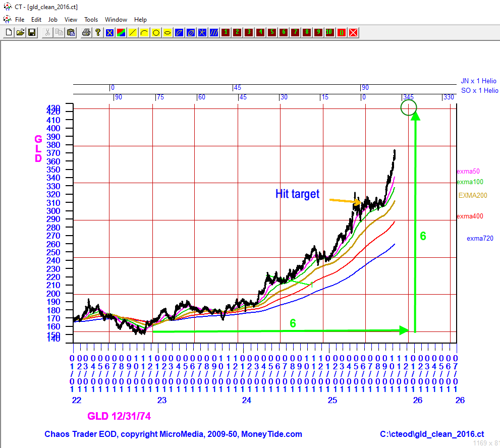
Task: Select the circle drawing tool
Action: coord(156,32)
